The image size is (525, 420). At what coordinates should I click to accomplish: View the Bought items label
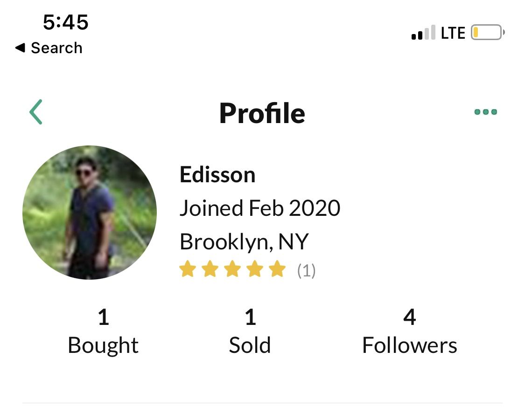[x=103, y=345]
